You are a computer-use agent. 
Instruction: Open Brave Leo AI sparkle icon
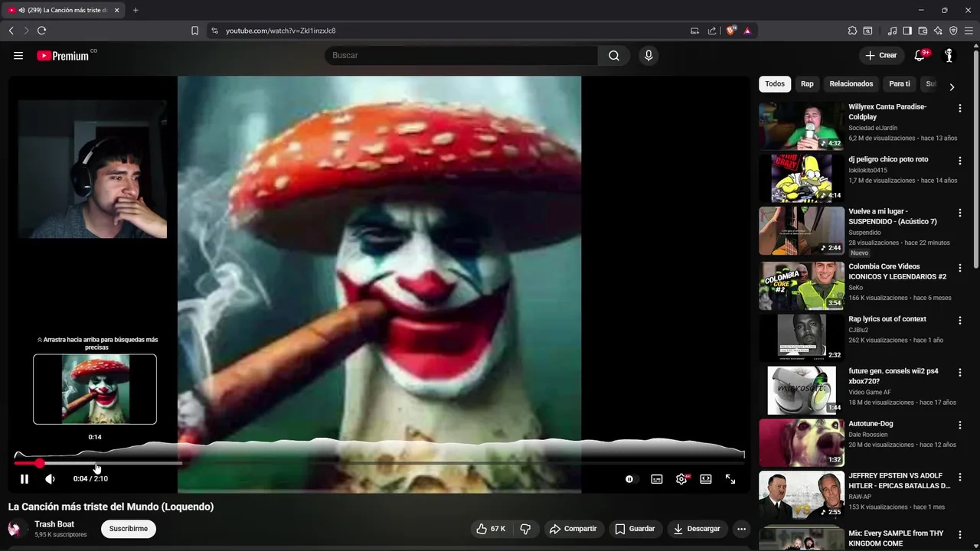(x=938, y=31)
